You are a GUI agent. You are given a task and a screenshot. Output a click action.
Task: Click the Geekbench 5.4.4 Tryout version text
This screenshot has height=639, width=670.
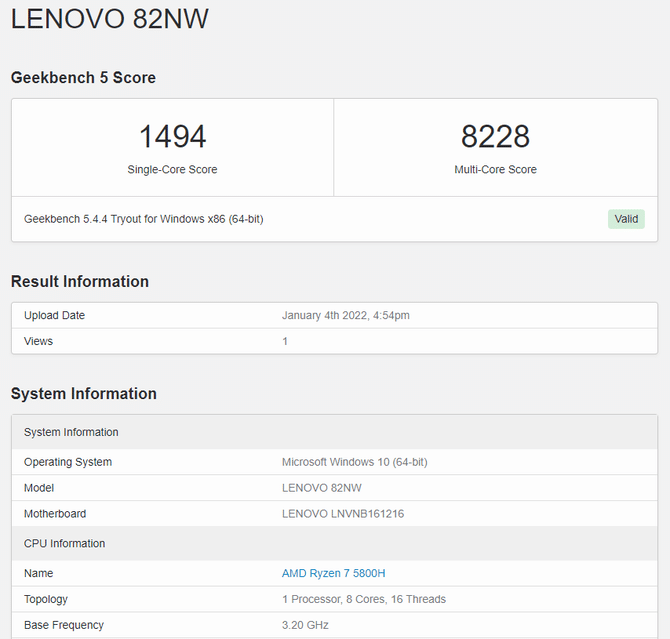pos(143,219)
